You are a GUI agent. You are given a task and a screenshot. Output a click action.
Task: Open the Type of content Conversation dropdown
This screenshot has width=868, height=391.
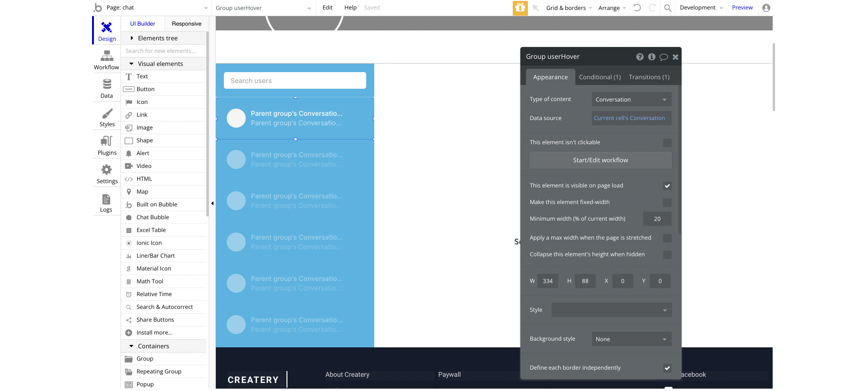pyautogui.click(x=631, y=100)
